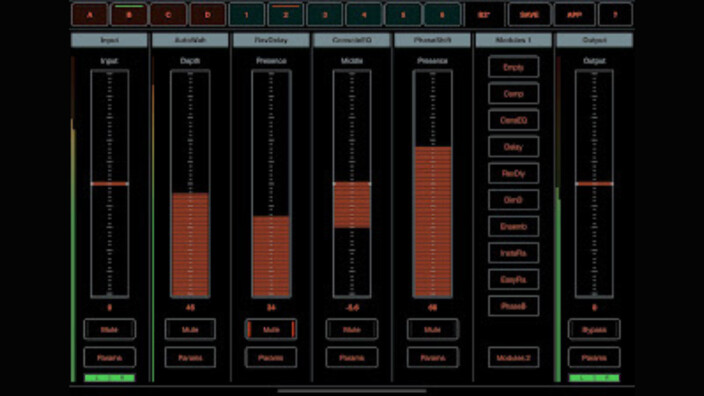Select the Modules 1 header
The height and width of the screenshot is (396, 704).
pos(513,40)
